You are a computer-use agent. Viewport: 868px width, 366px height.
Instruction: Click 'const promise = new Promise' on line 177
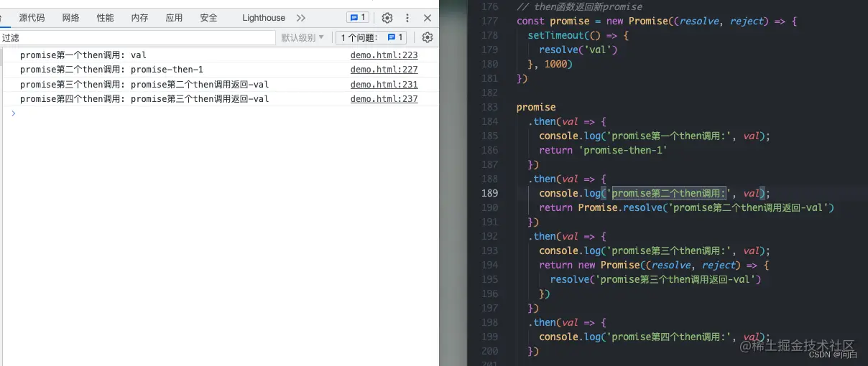pyautogui.click(x=592, y=21)
